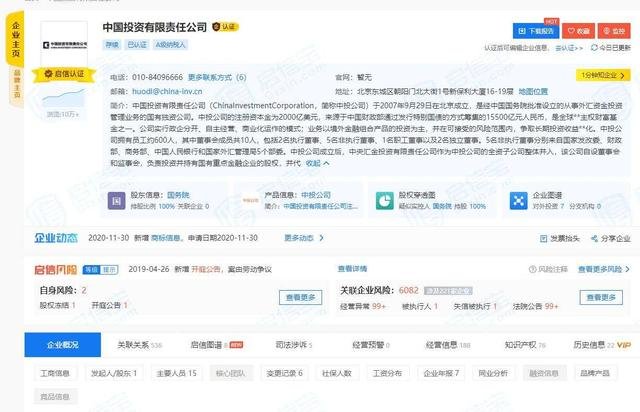Switch to 司法涉诉 tab
Screen dimensions: 640x412
click(x=294, y=345)
